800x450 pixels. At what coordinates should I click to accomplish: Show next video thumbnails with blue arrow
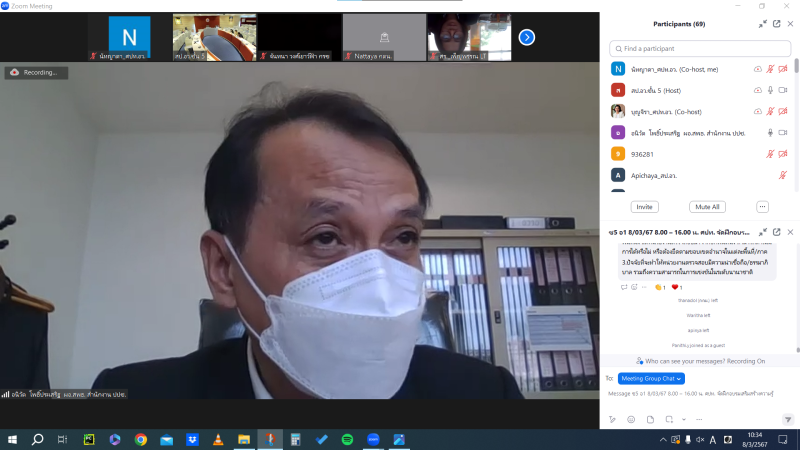click(x=527, y=37)
